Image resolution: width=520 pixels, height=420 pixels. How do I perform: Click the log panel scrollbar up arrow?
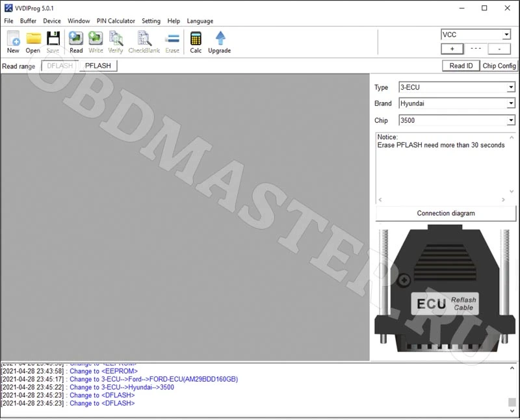coord(512,368)
